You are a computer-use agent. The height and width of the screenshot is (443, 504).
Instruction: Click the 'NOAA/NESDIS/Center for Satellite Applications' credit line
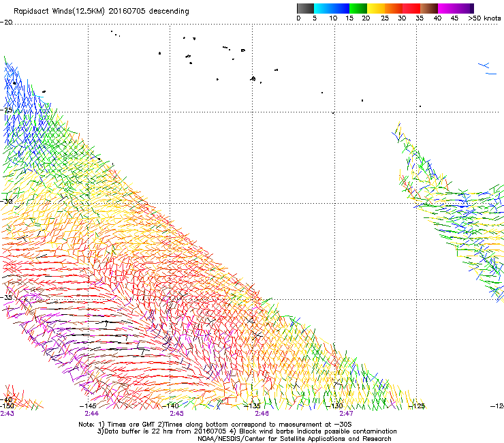coord(294,439)
